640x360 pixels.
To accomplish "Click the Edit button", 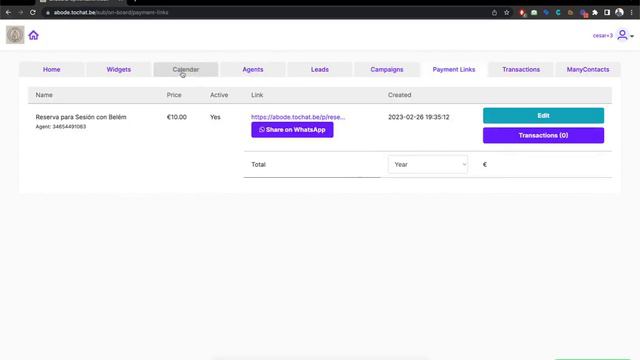I will point(543,116).
